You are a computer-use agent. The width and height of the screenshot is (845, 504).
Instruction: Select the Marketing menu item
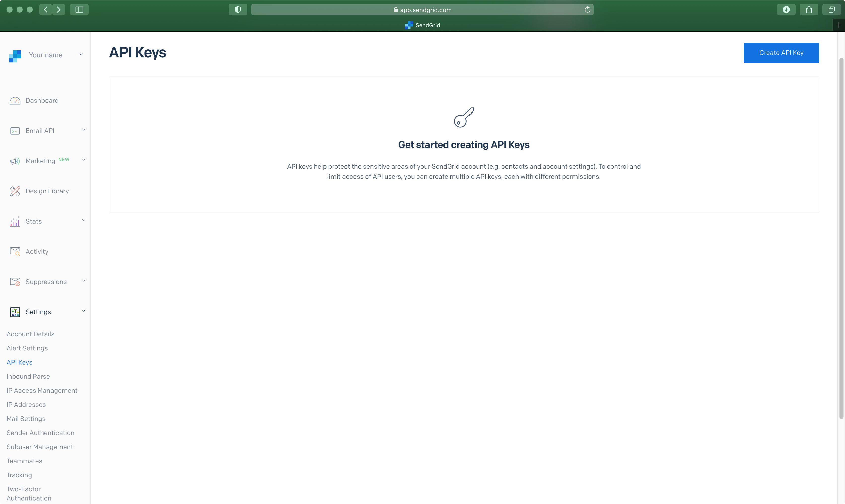click(41, 161)
